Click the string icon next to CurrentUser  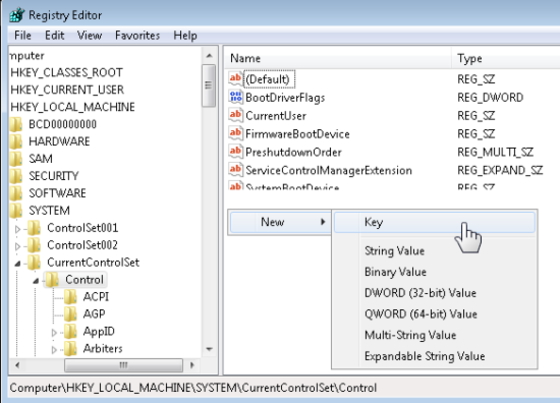pos(235,115)
